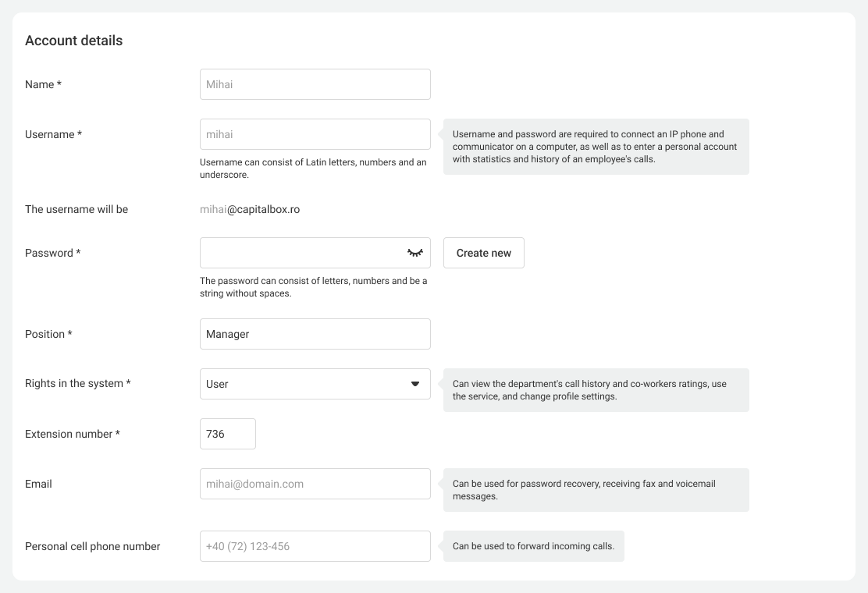Click the forward incoming calls tooltip

pos(533,546)
